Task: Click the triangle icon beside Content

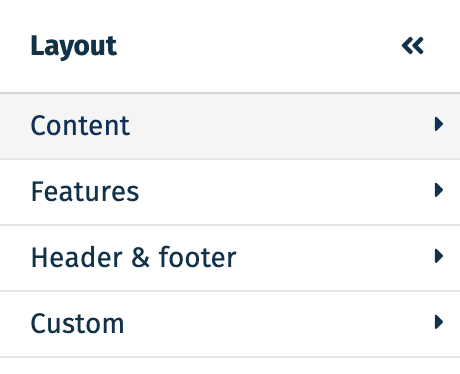Action: pyautogui.click(x=439, y=124)
